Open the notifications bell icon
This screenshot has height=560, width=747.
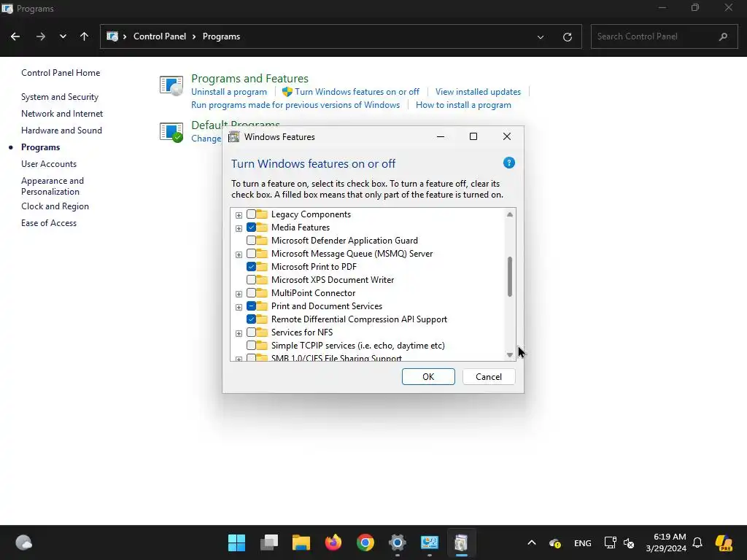pos(697,542)
